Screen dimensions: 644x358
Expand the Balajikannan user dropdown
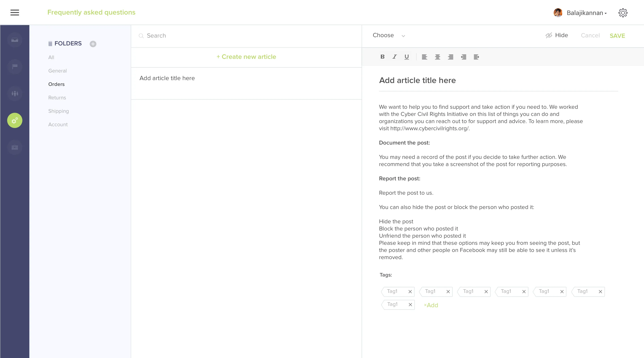[x=587, y=13]
